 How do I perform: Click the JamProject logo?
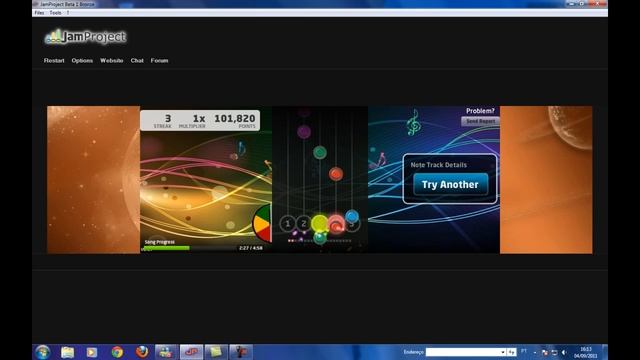(86, 37)
